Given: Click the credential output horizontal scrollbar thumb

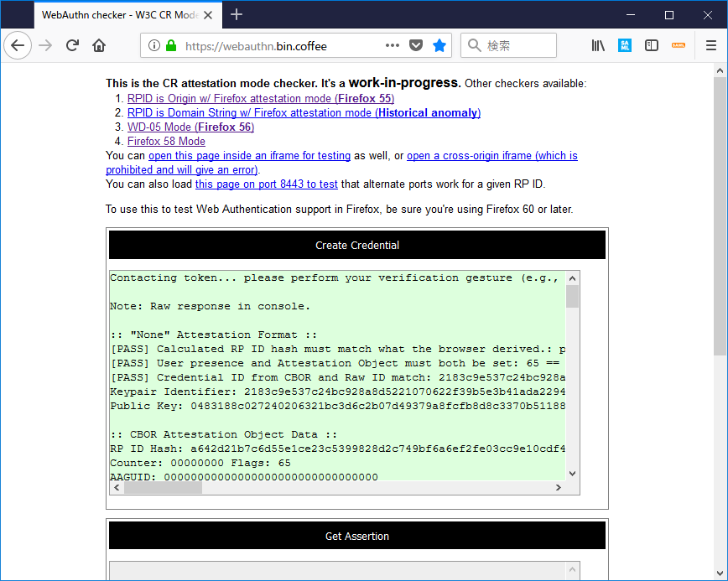Looking at the screenshot, I should coord(163,488).
